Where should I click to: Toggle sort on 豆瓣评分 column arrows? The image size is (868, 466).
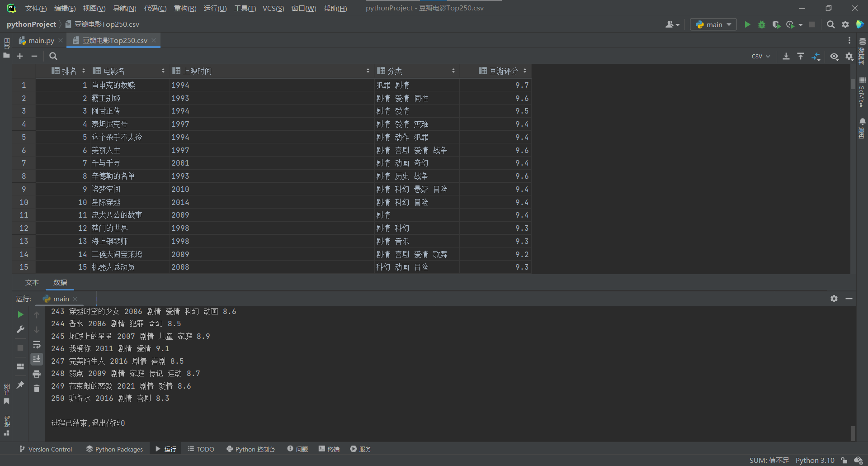click(525, 71)
